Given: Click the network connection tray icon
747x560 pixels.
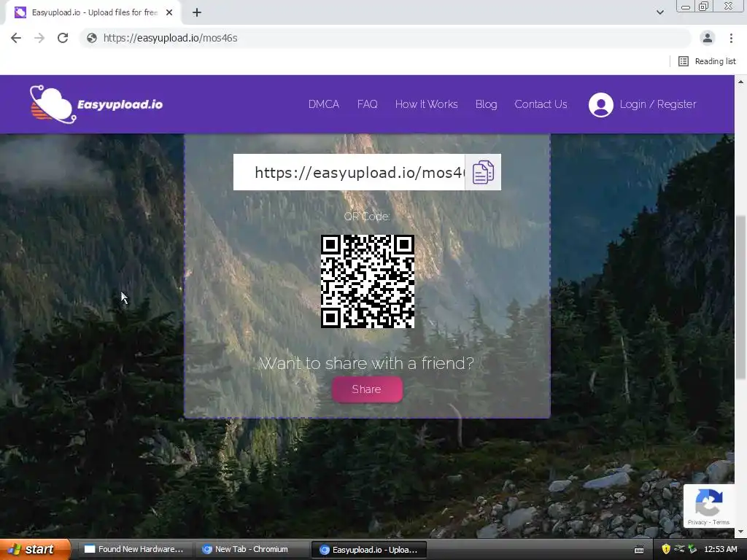Looking at the screenshot, I should [679, 550].
